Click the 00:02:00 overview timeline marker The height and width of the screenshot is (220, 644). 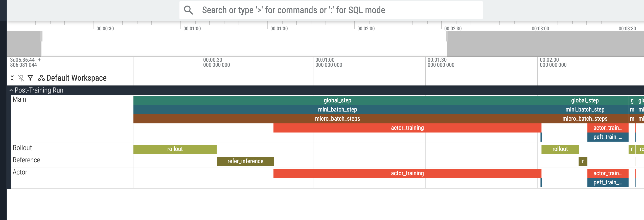pyautogui.click(x=366, y=29)
